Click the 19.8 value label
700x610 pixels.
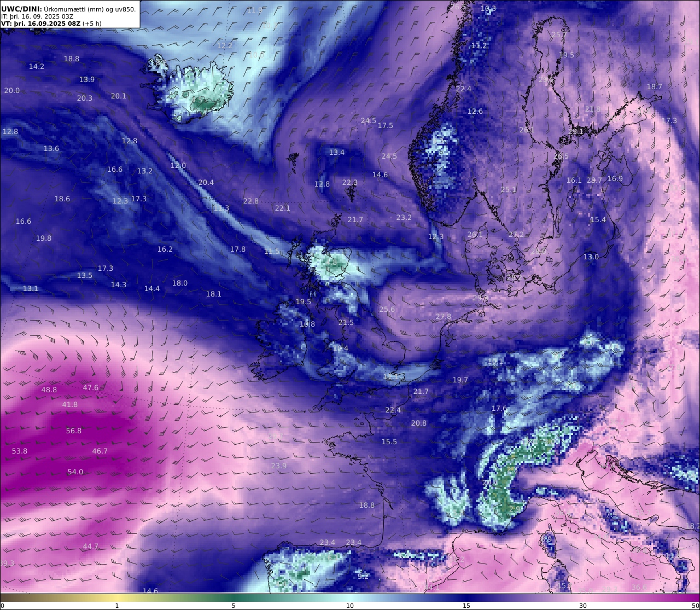(x=44, y=239)
